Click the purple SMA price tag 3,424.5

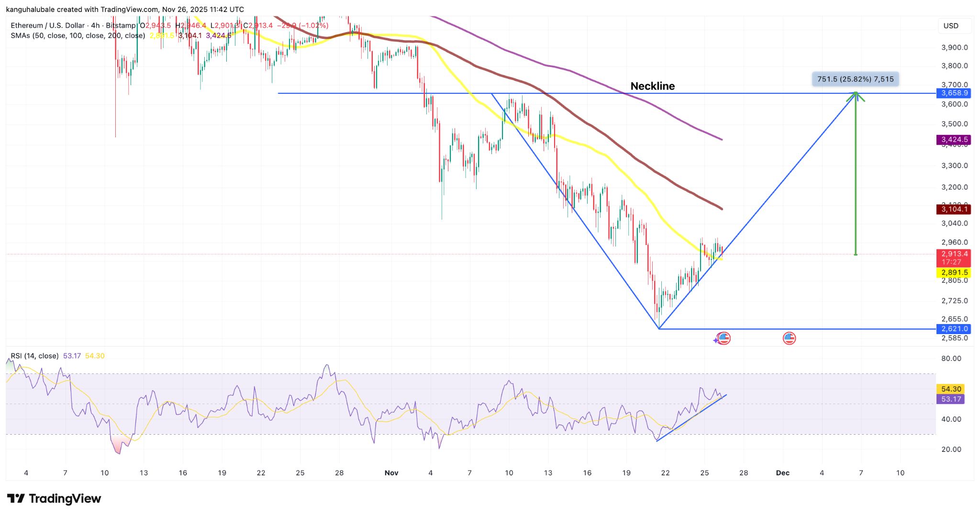[954, 138]
